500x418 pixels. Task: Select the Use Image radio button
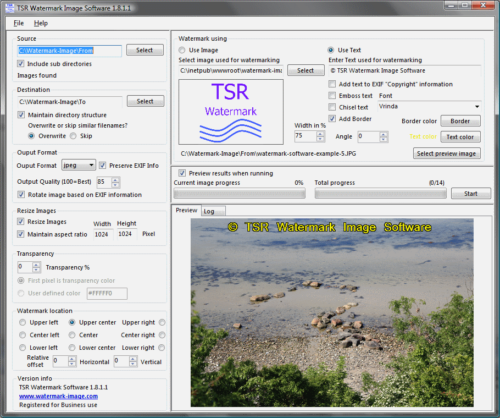[x=182, y=50]
